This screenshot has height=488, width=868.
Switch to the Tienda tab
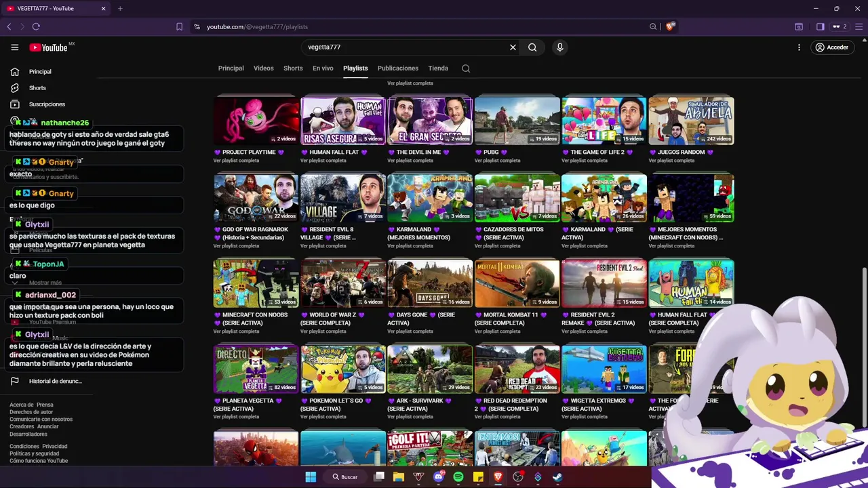tap(438, 68)
